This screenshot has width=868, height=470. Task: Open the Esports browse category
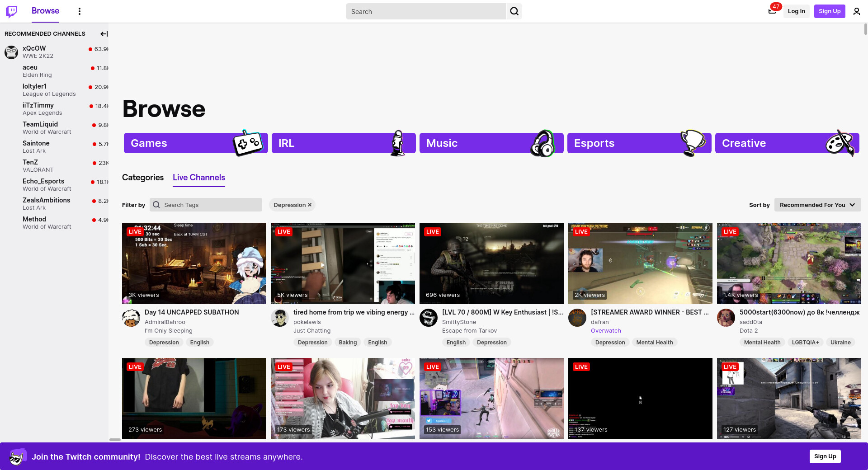pyautogui.click(x=639, y=143)
